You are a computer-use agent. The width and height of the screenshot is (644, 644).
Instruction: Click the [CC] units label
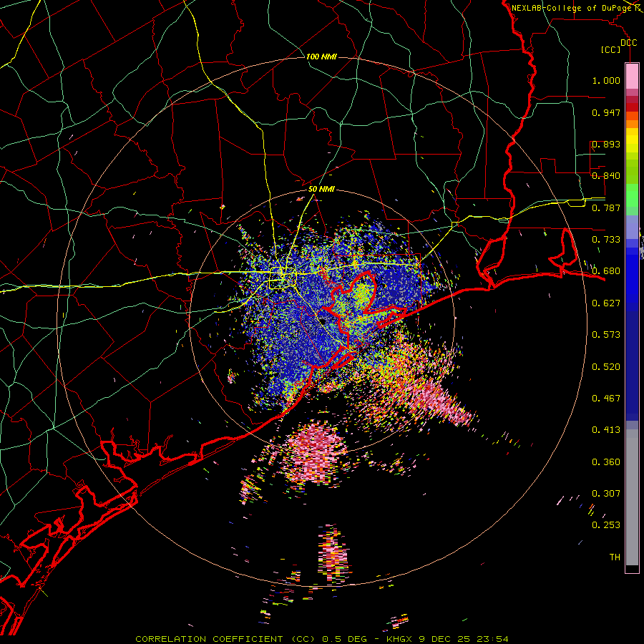click(x=611, y=49)
